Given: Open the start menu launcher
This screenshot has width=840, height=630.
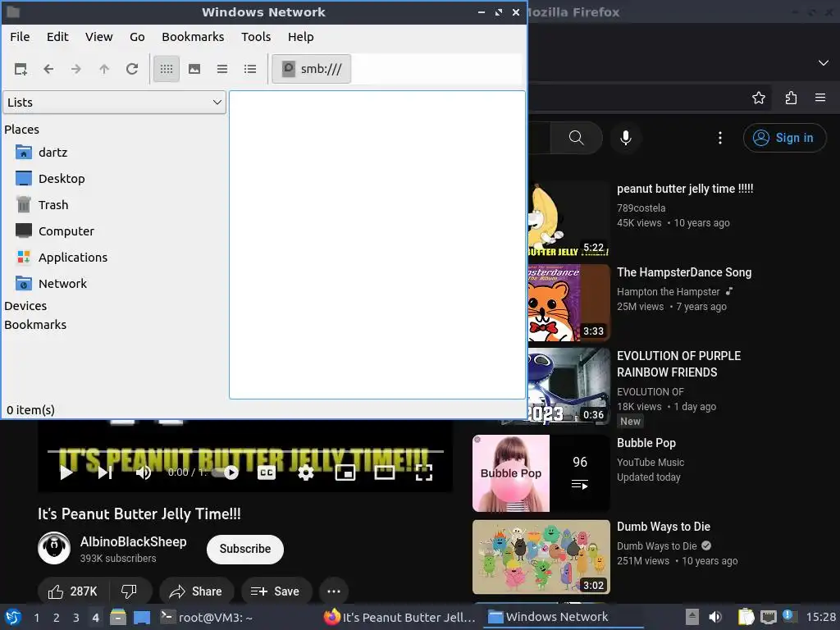Looking at the screenshot, I should [13, 618].
